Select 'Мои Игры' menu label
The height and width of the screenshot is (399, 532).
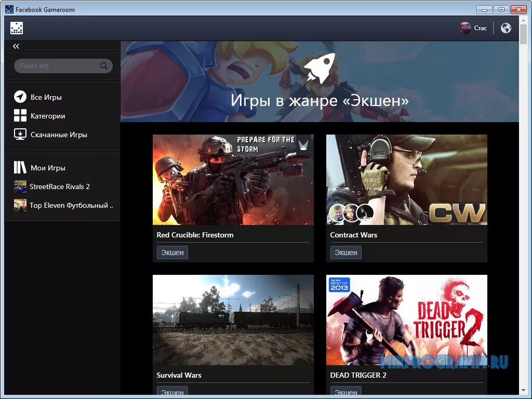(48, 168)
